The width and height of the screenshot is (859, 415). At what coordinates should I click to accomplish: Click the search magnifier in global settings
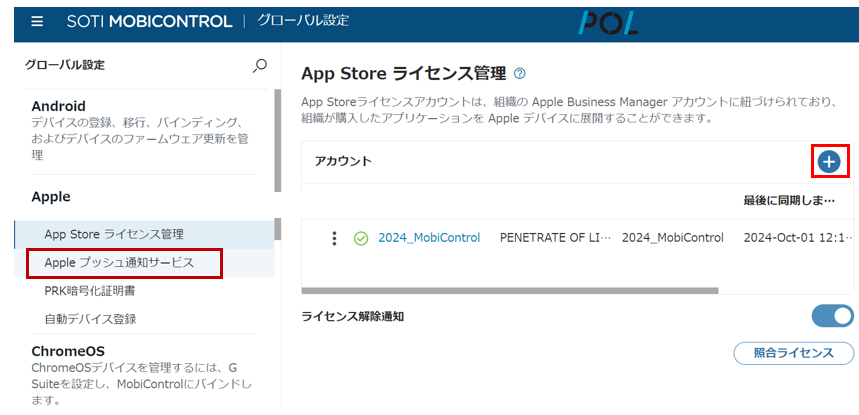pyautogui.click(x=260, y=66)
